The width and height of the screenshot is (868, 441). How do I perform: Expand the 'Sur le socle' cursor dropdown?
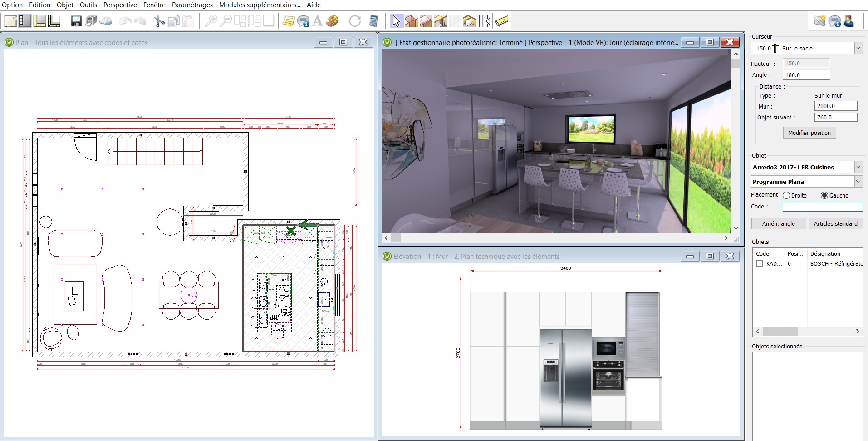858,48
